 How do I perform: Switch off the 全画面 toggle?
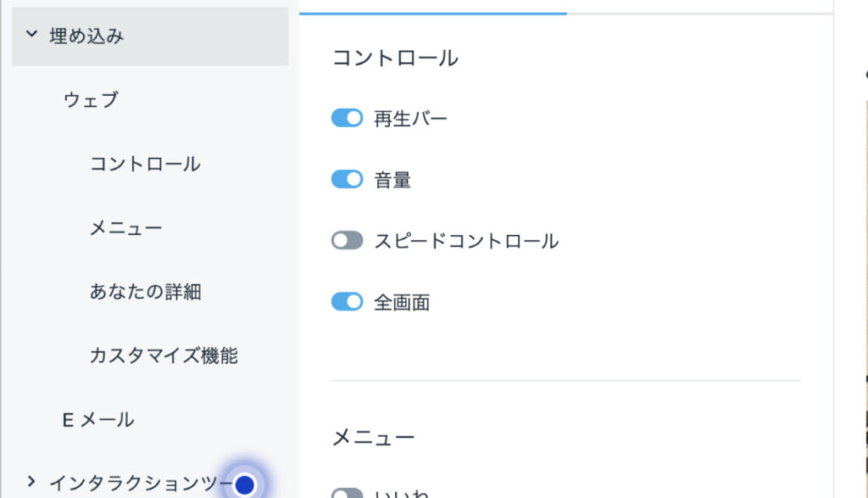pos(347,302)
